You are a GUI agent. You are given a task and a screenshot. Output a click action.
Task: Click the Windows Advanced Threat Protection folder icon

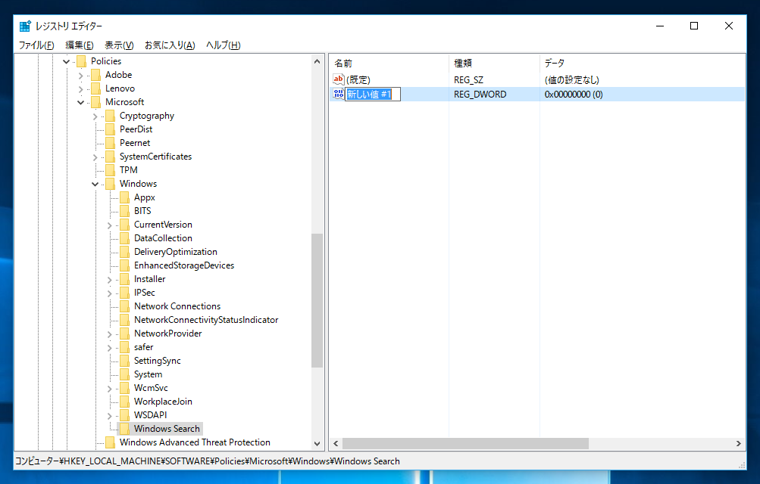[x=111, y=442]
